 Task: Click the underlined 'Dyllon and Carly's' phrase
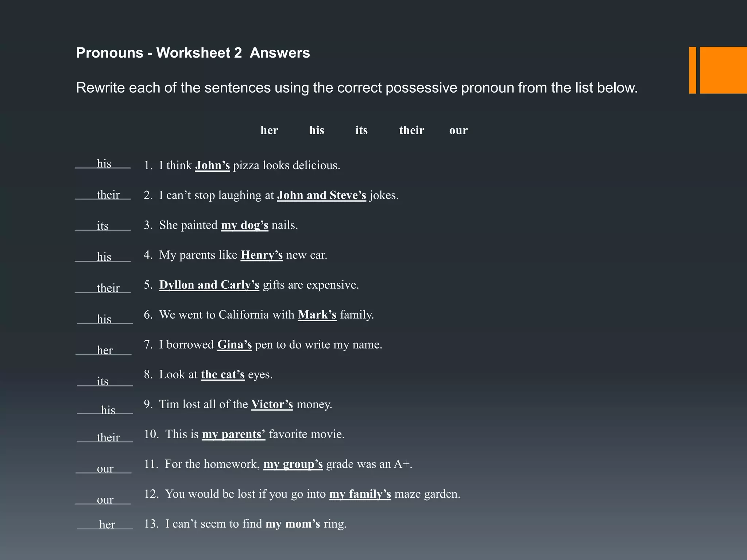(209, 285)
